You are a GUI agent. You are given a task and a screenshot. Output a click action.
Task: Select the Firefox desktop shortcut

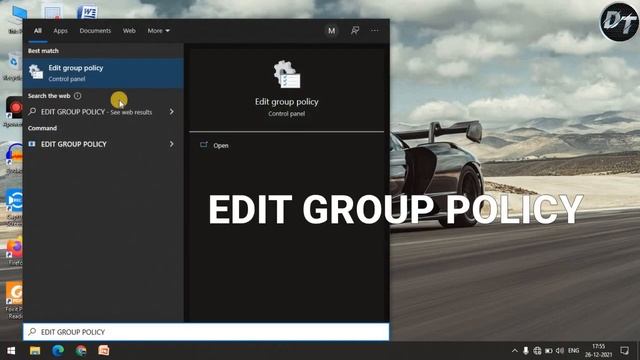(x=15, y=252)
